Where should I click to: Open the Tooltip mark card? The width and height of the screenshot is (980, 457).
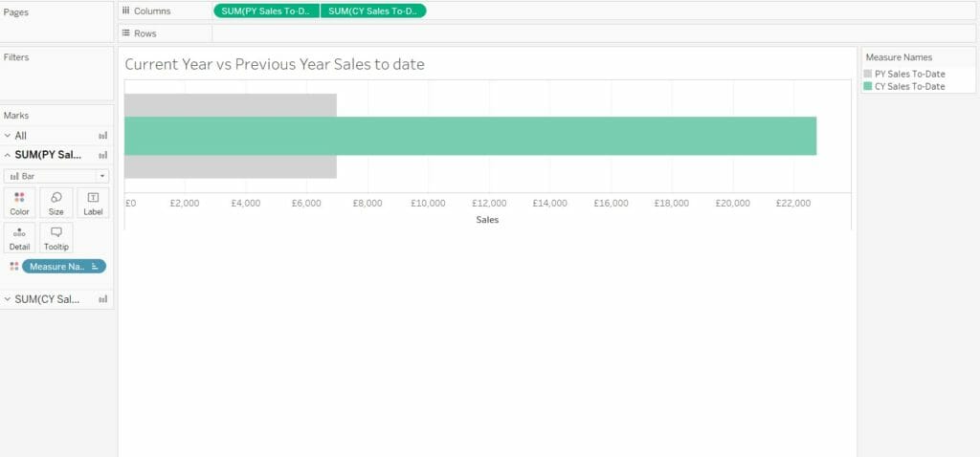tap(56, 238)
